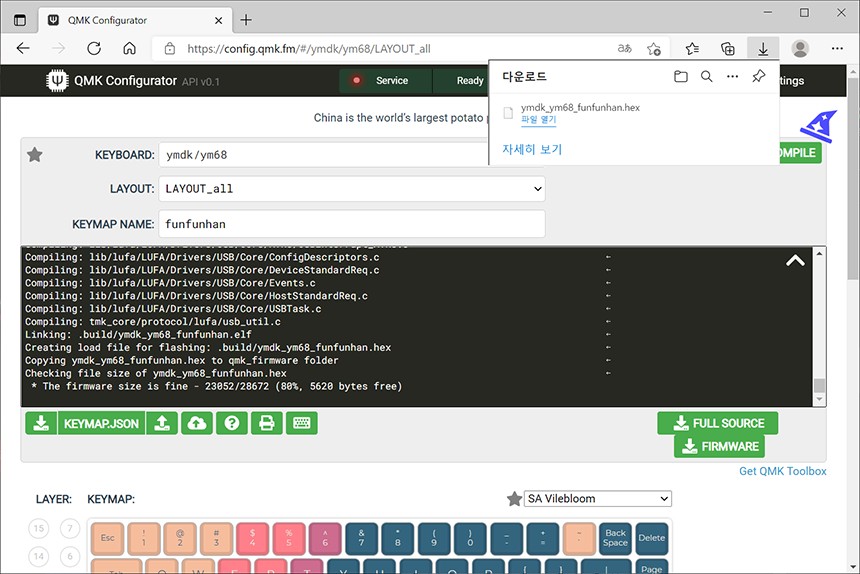860x574 pixels.
Task: Favorite the colorway with star icon
Action: (514, 499)
